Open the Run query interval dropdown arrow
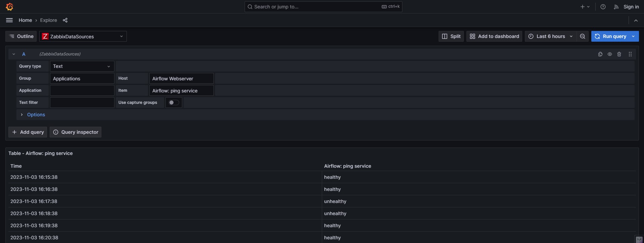The height and width of the screenshot is (243, 644). click(x=634, y=36)
